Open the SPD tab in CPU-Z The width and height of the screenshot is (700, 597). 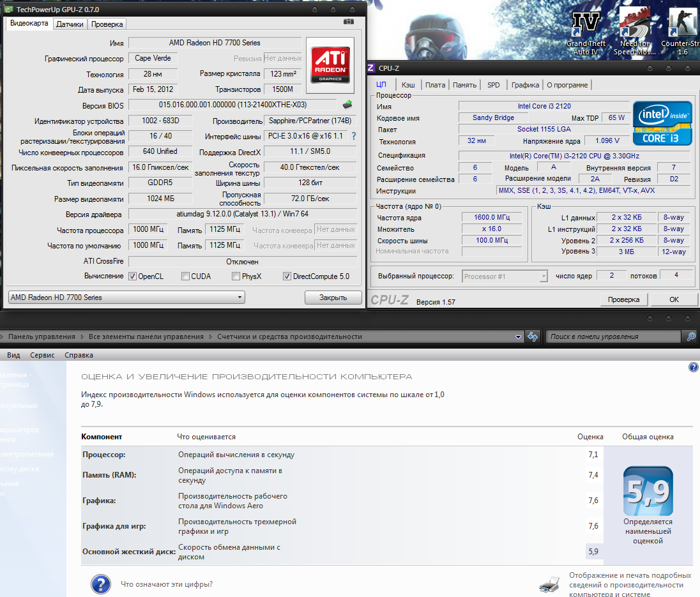pos(493,85)
